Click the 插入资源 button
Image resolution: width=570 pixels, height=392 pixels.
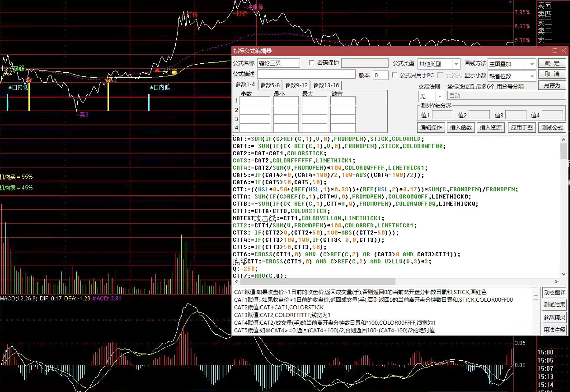[491, 127]
